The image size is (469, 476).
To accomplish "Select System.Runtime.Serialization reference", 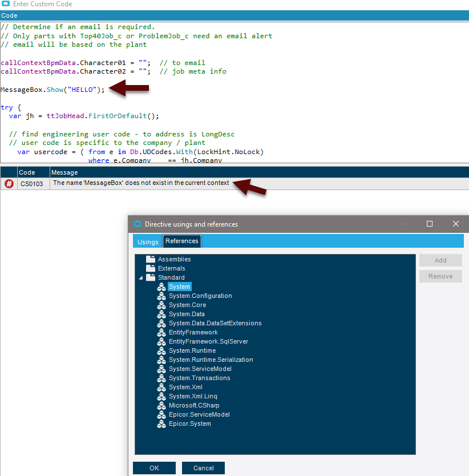I will (211, 360).
